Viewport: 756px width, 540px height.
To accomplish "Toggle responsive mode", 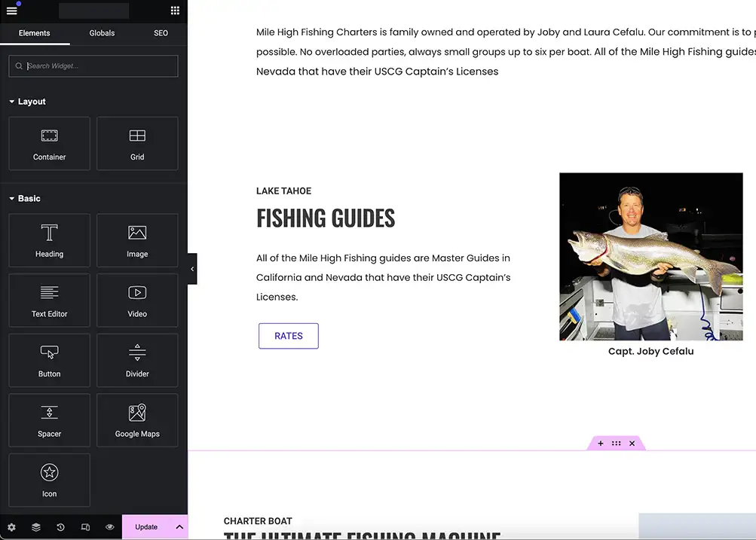I will pos(85,527).
